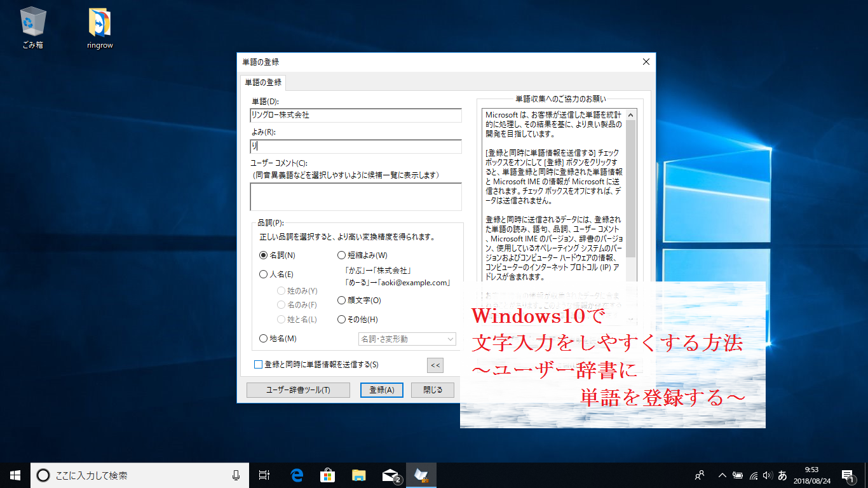Select the 人名(E) radio button

tap(276, 274)
